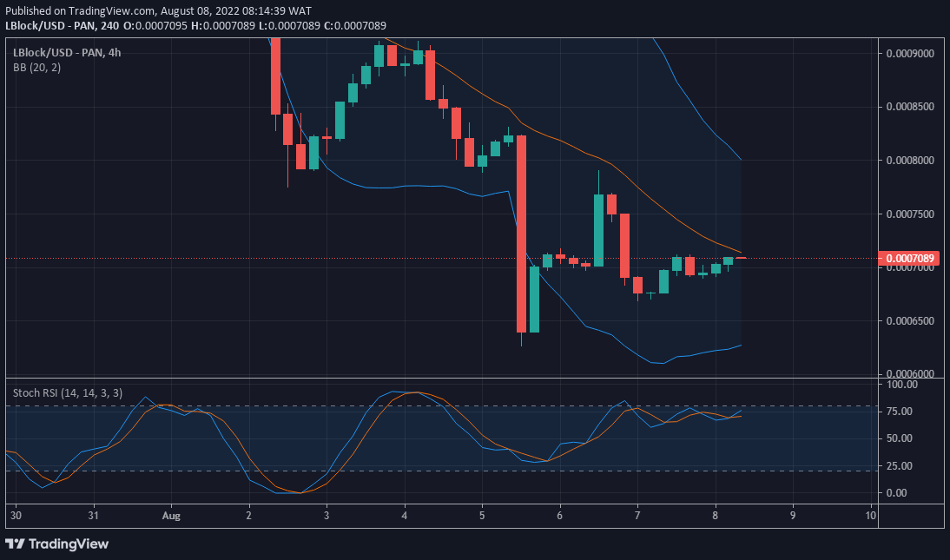Click date 10 on the time axis

coord(871,516)
